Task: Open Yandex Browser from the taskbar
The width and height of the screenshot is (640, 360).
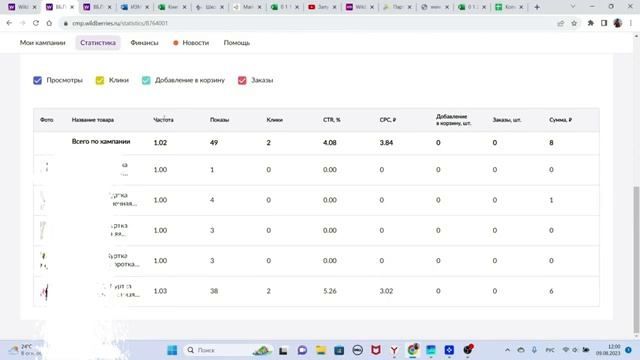Action: (x=394, y=350)
